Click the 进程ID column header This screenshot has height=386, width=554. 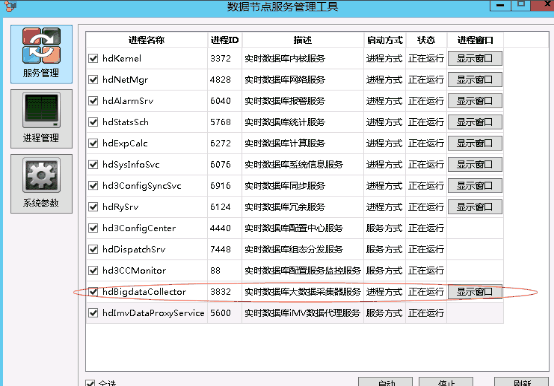pos(225,40)
